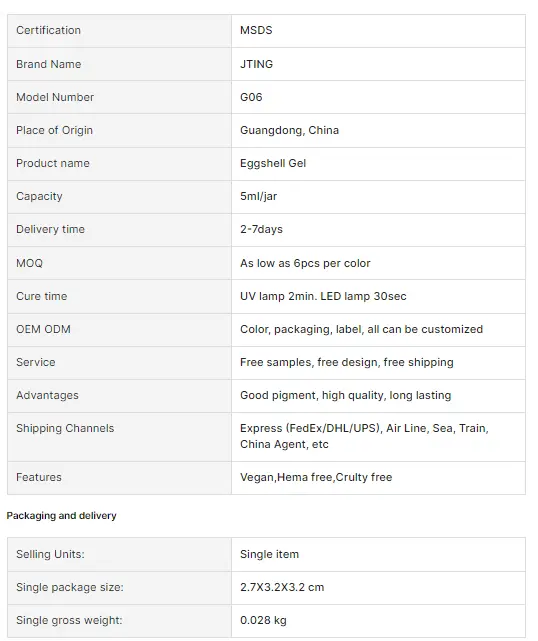This screenshot has height=641, width=538.
Task: Select the OEM ODM label
Action: (43, 329)
